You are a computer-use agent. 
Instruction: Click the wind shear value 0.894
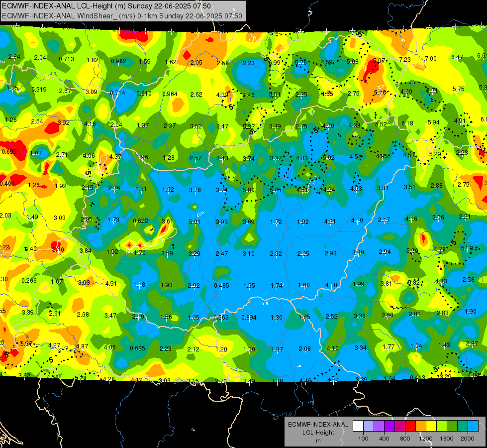coord(249,318)
